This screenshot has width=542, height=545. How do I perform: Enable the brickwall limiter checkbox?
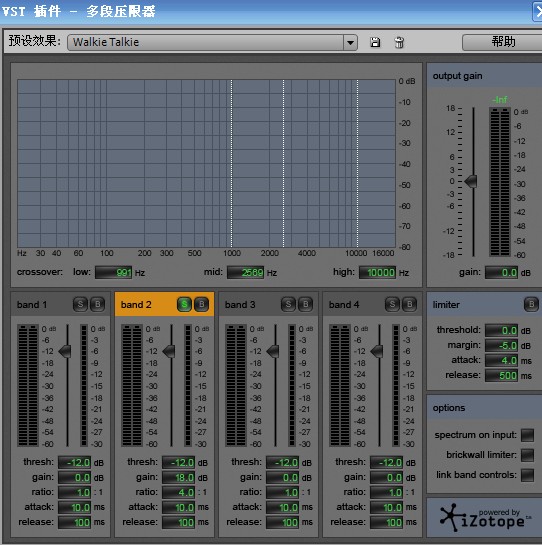click(527, 455)
